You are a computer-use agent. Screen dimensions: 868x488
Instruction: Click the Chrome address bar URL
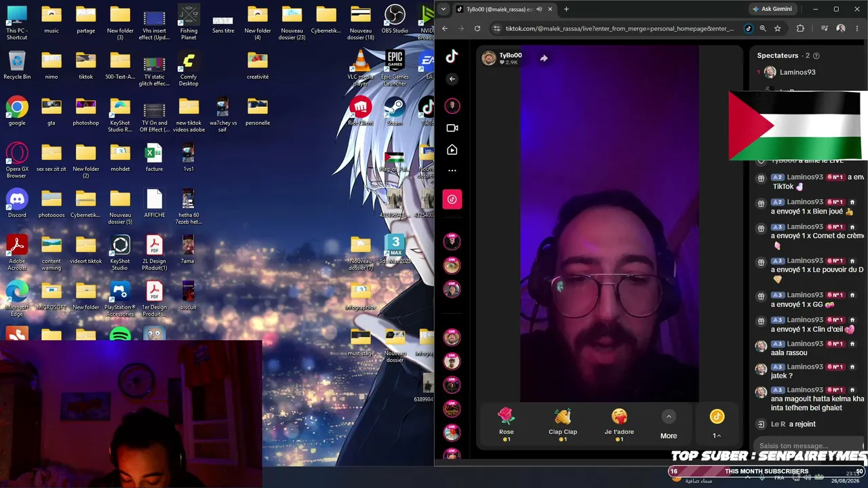pyautogui.click(x=620, y=28)
